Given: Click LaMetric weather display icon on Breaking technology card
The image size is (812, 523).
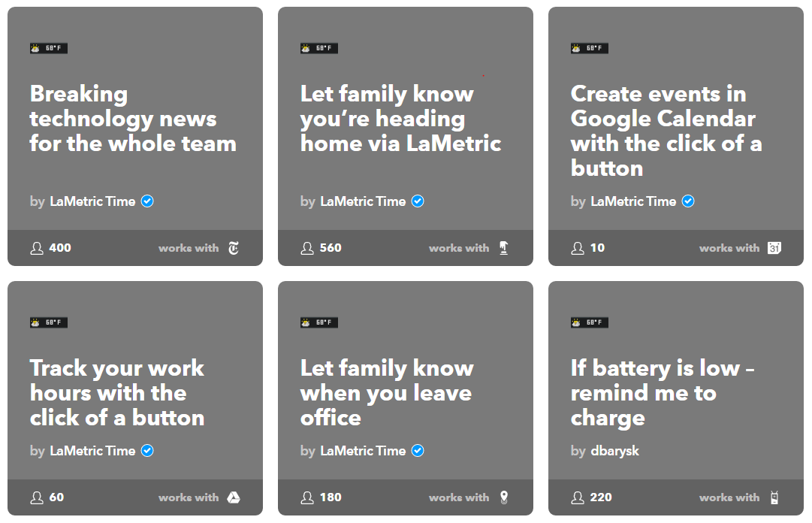Looking at the screenshot, I should (49, 48).
